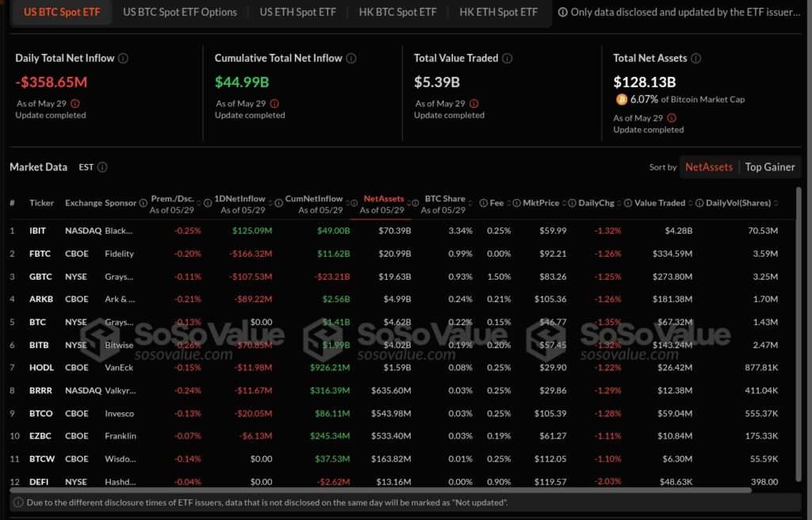Click sort arrows on CumNetInflow column

click(x=347, y=203)
